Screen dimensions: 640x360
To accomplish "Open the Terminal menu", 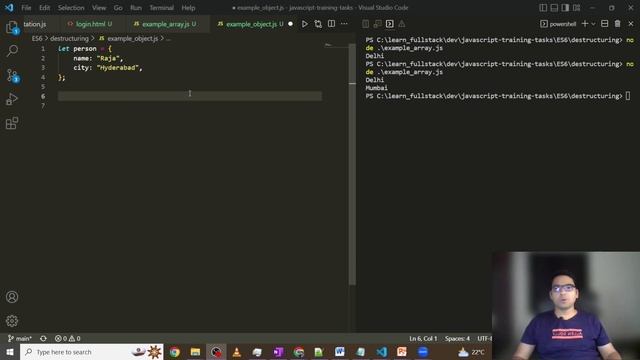I will coord(161,8).
